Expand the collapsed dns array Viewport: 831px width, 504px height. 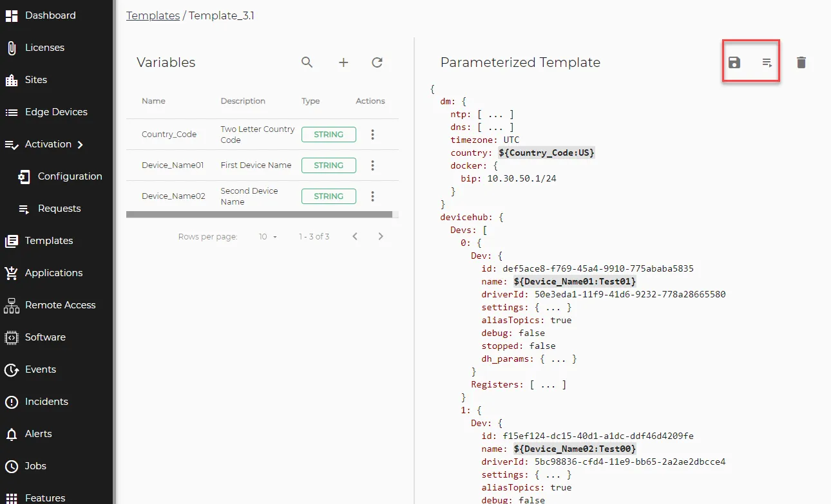coord(495,127)
